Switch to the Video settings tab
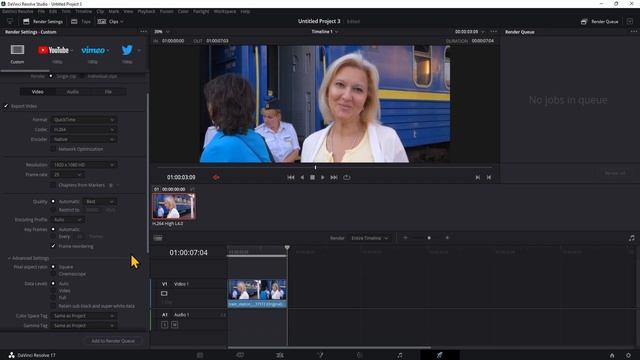The image size is (640, 360). coord(38,92)
